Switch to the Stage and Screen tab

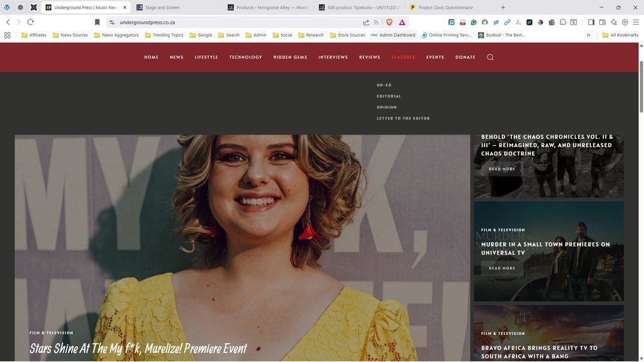(177, 8)
